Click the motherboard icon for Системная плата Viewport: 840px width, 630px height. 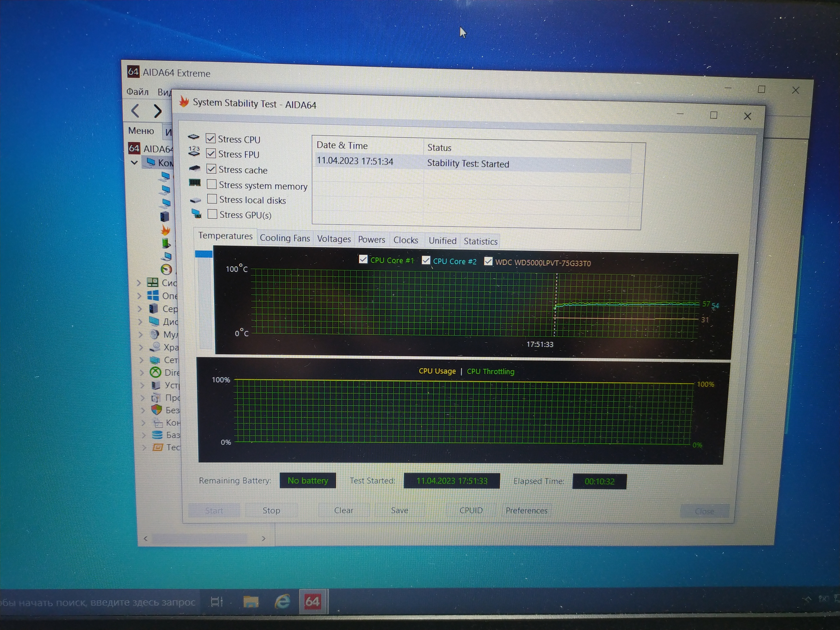click(153, 282)
